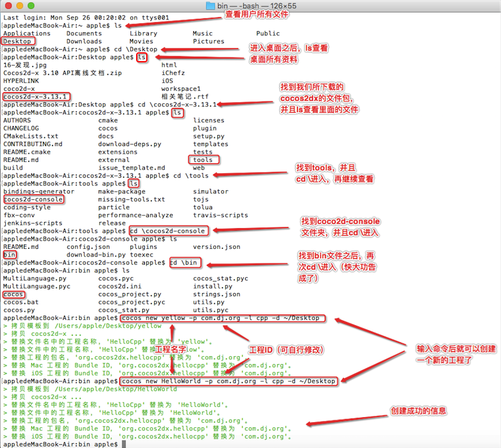This screenshot has height=448, width=501.
Task: Select the "coco2d-x" entry
Action: pos(19,88)
